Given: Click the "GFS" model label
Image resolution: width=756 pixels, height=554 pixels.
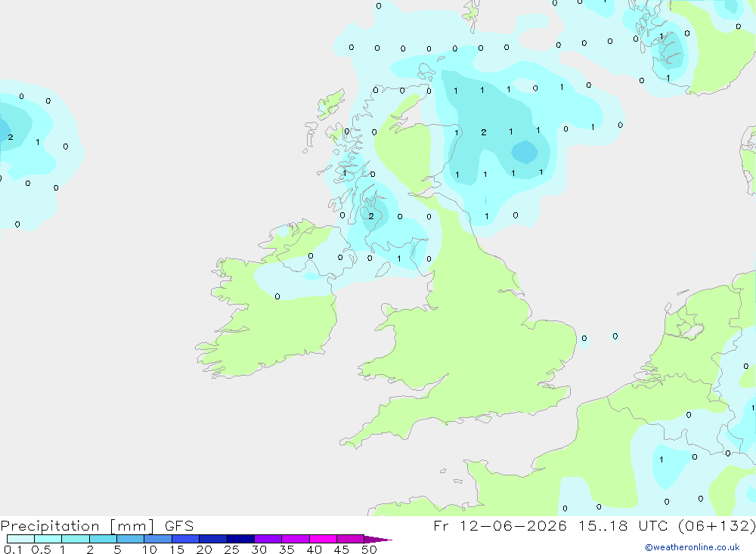Looking at the screenshot, I should pos(179,526).
